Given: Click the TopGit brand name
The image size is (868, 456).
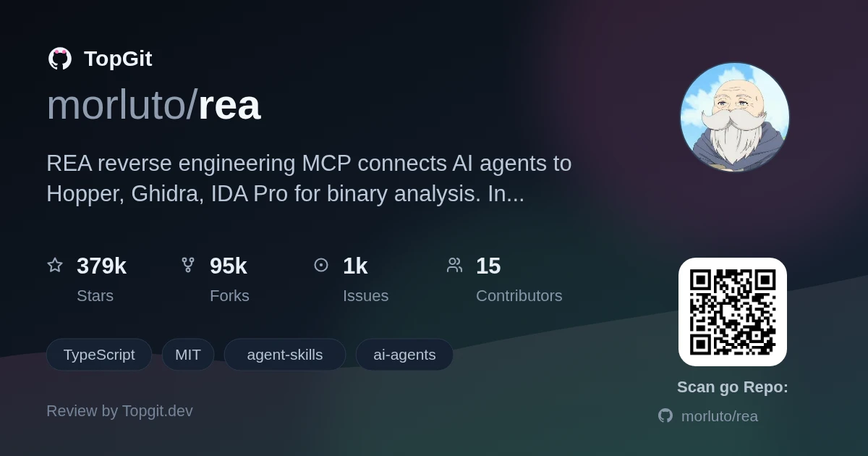Looking at the screenshot, I should [x=118, y=59].
